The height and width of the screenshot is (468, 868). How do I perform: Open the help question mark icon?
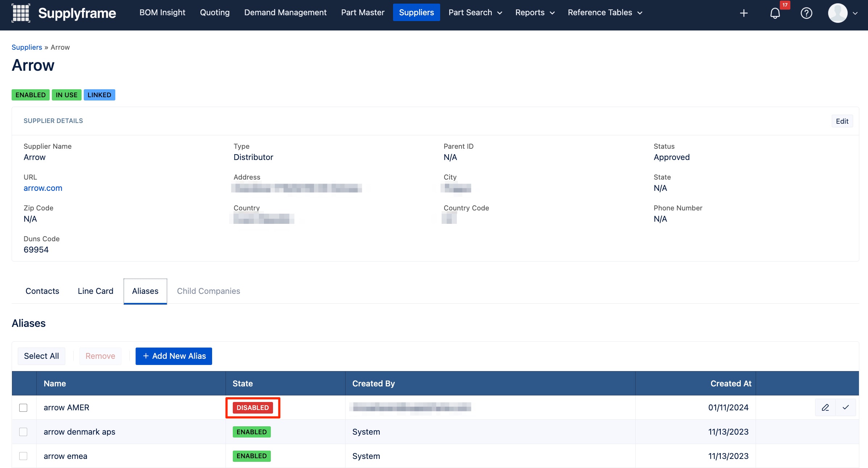point(806,13)
